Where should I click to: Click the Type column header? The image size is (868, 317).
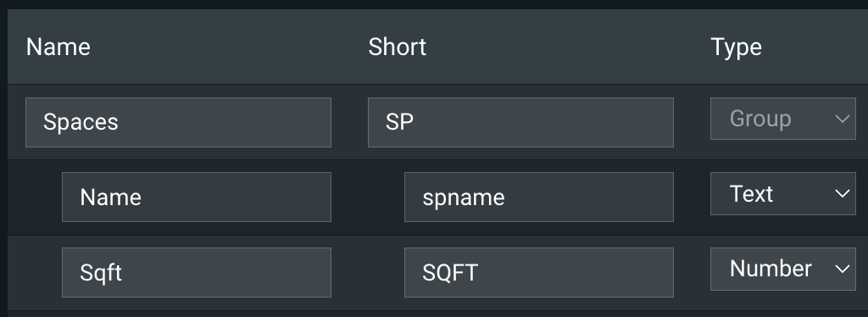pyautogui.click(x=736, y=47)
